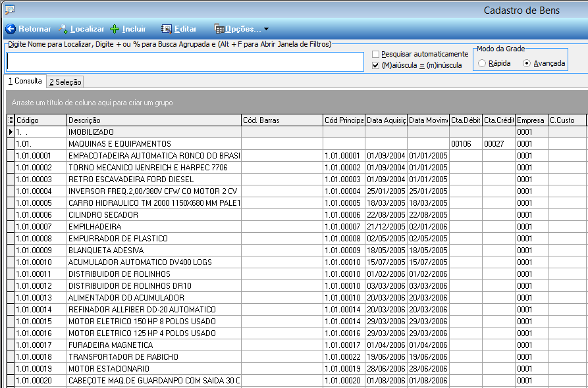Select the Rápida grid mode radio button
588x388 pixels.
coord(482,63)
